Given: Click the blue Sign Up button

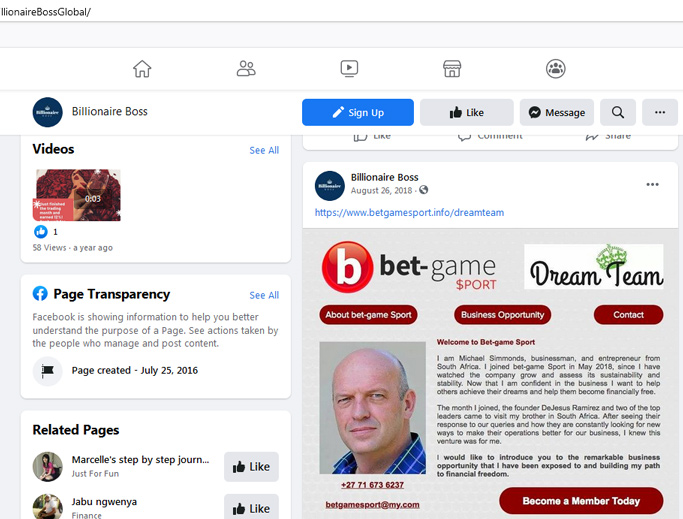Looking at the screenshot, I should coord(358,112).
